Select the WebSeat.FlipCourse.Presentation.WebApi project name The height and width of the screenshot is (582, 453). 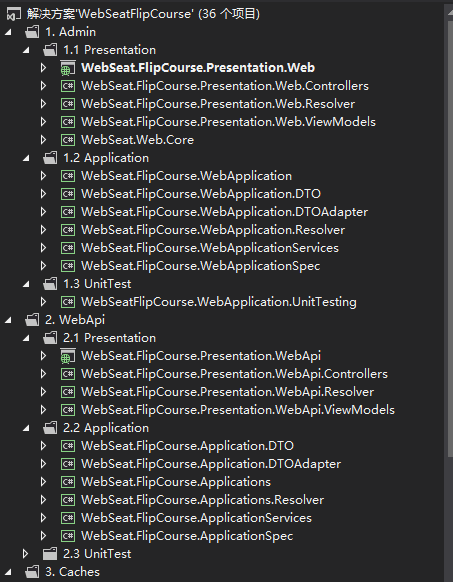pos(201,356)
